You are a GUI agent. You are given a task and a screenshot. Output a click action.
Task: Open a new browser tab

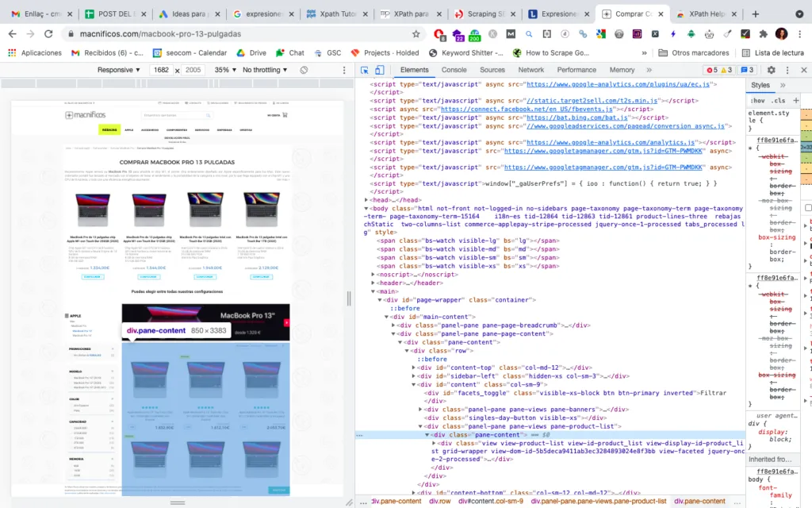click(756, 14)
